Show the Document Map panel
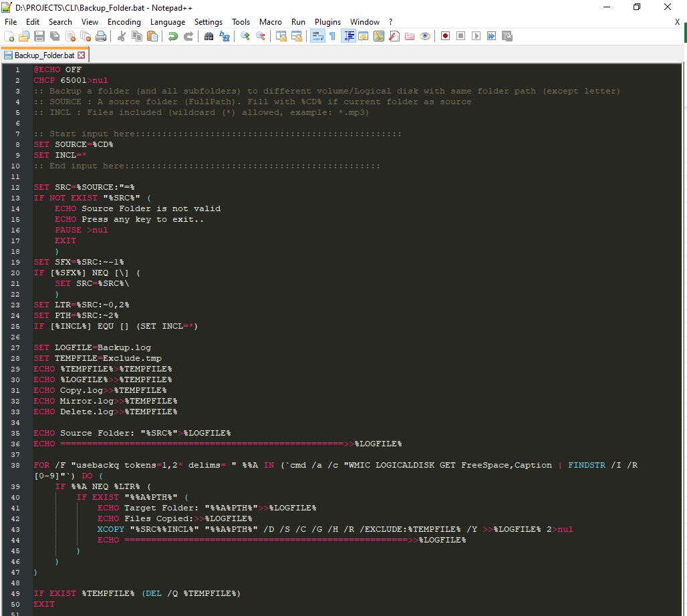687x616 pixels. [378, 36]
